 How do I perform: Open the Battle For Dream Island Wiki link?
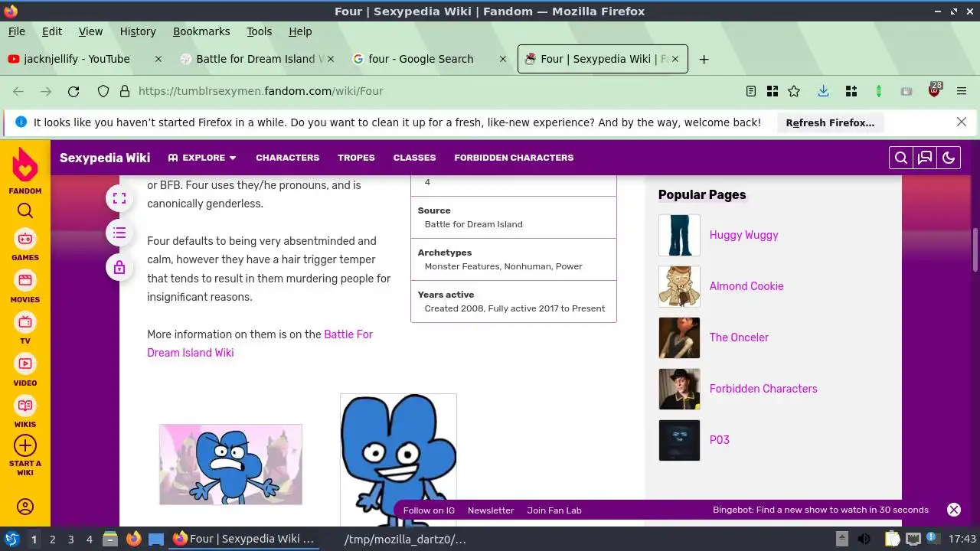[260, 344]
